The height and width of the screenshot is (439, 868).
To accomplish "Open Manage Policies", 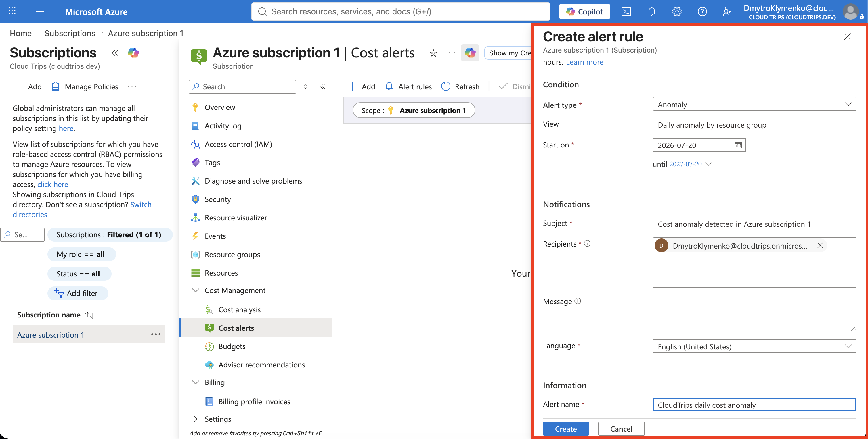I will [85, 86].
